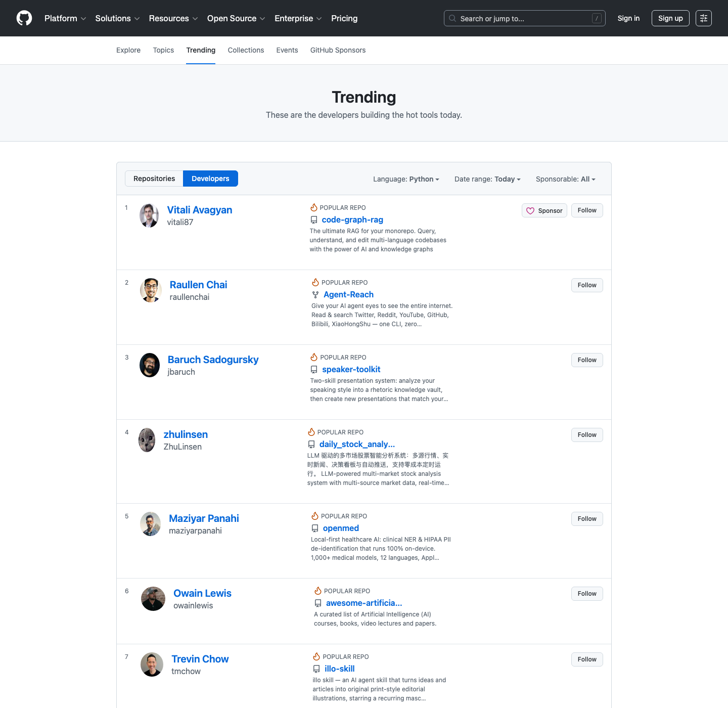
Task: Click the flame icon above daily_stock_analy...
Action: tap(311, 432)
